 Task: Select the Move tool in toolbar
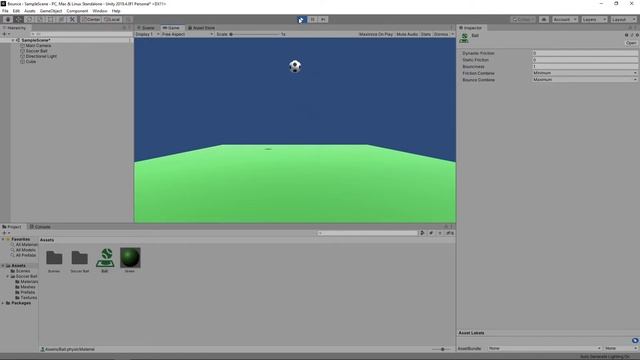click(19, 19)
